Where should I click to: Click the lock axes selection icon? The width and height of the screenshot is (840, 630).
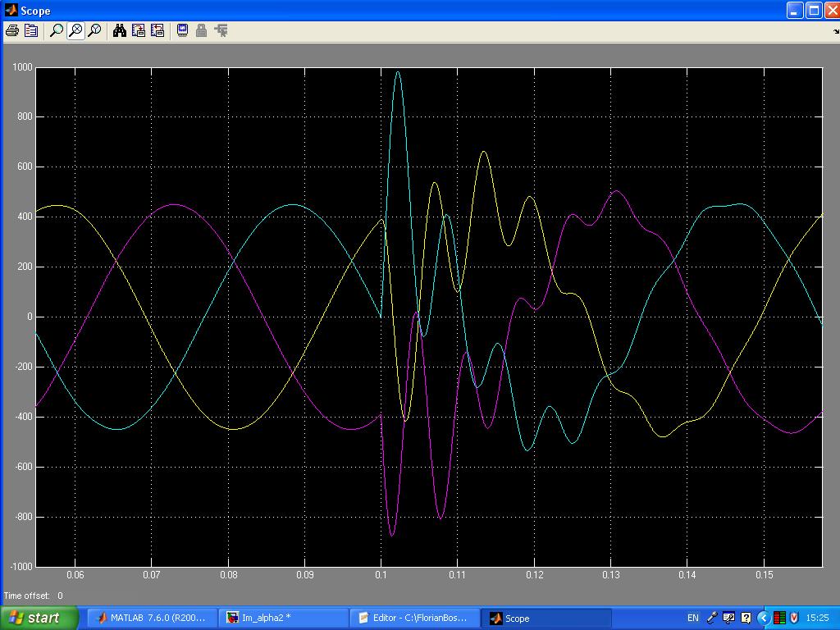201,30
